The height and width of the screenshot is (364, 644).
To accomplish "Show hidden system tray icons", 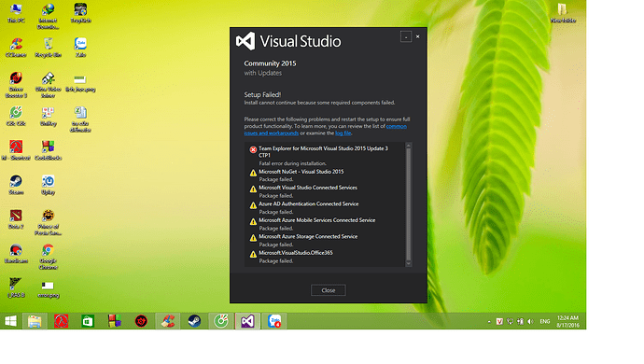I will click(489, 321).
